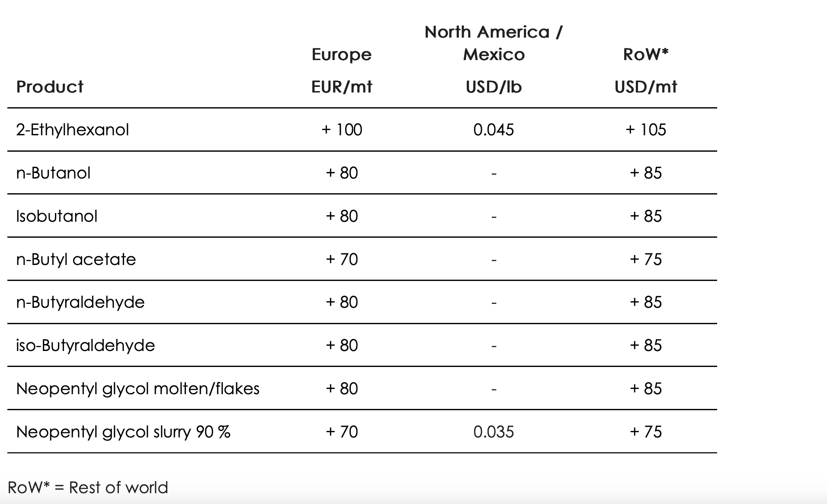Select the RoW* column heading

[x=646, y=54]
